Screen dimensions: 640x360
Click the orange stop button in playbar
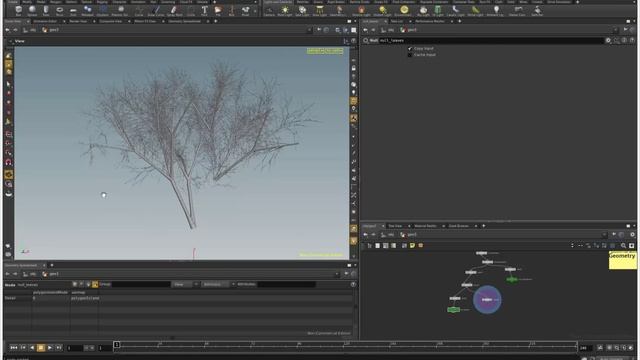pos(41,348)
